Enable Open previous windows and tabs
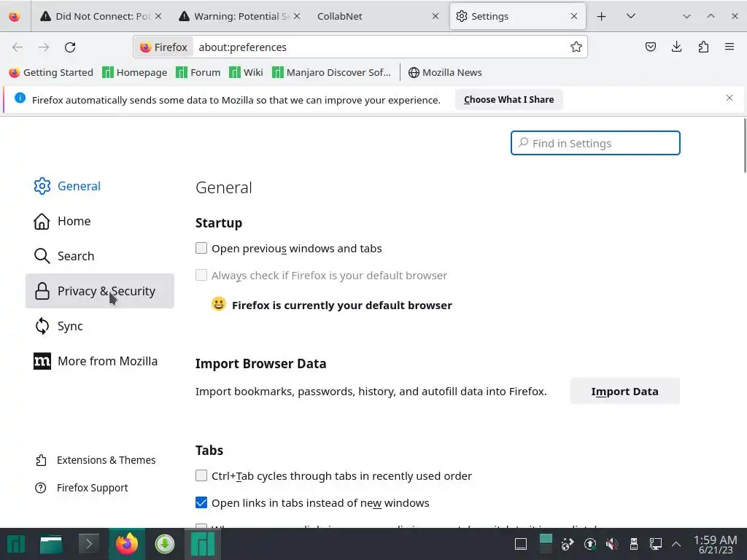Viewport: 747px width, 560px height. [x=201, y=248]
